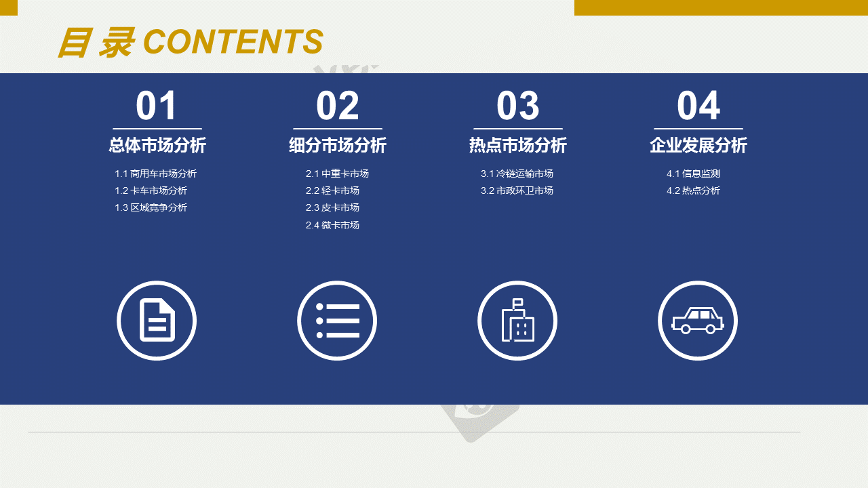Click item 2.4 微卡市场
Viewport: 868px width, 488px height.
click(x=332, y=225)
